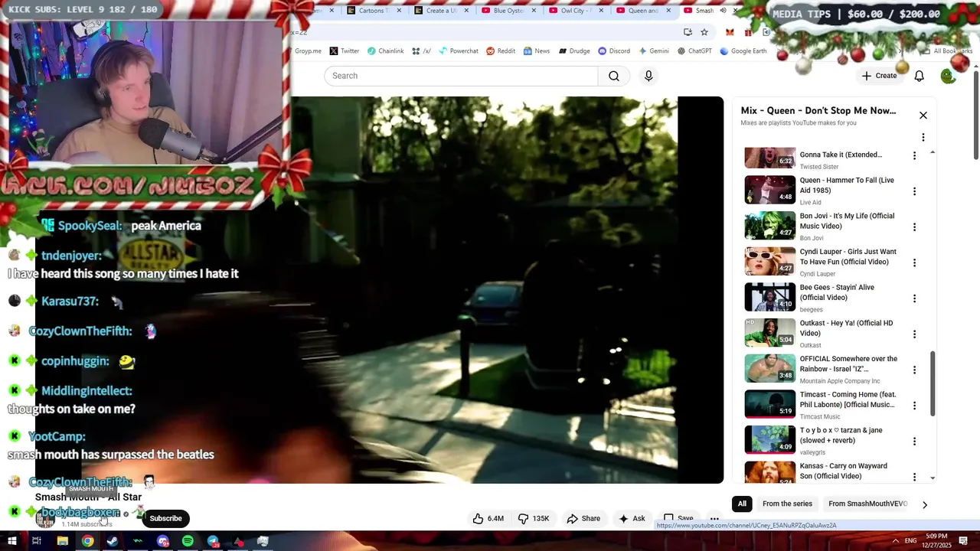Image resolution: width=980 pixels, height=551 pixels.
Task: Subscribe to the Smash Mouth channel
Action: click(x=165, y=518)
